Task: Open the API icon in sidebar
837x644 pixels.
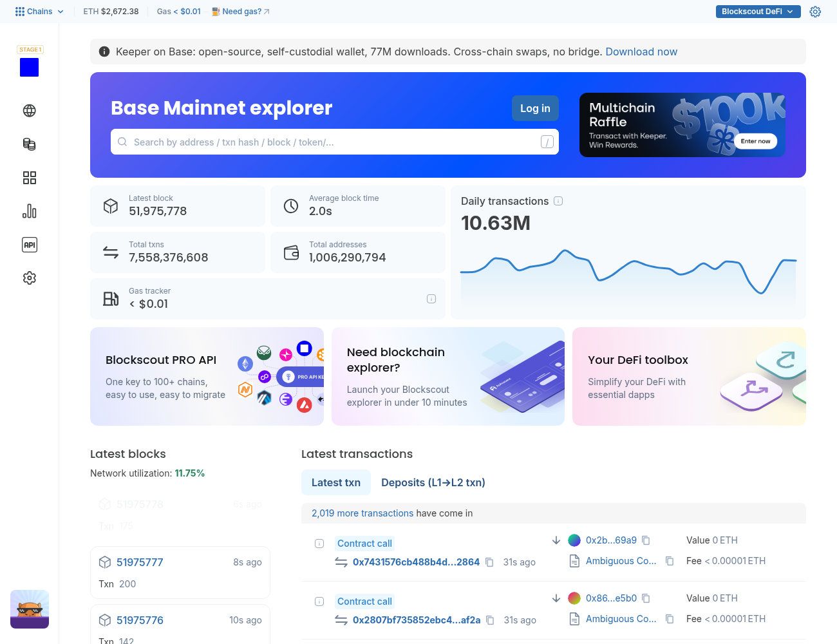Action: (30, 245)
